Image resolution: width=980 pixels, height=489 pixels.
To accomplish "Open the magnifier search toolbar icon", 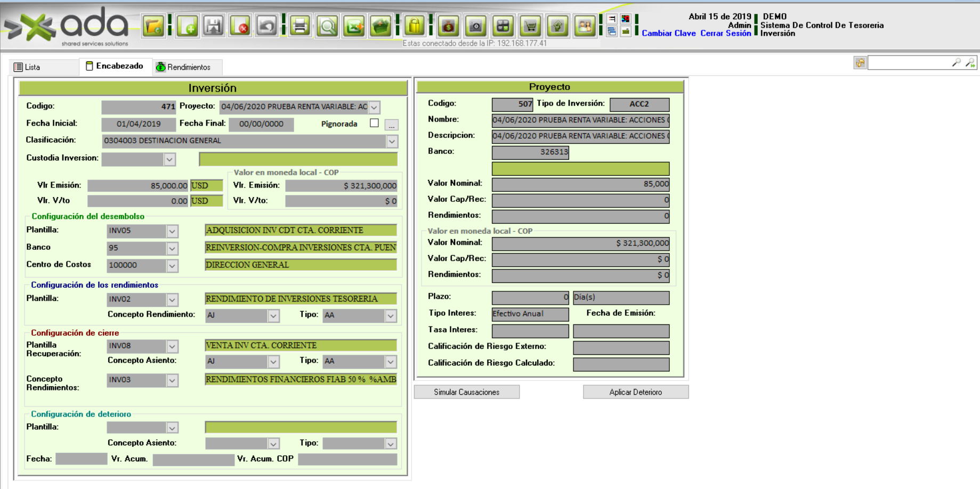I will (327, 26).
